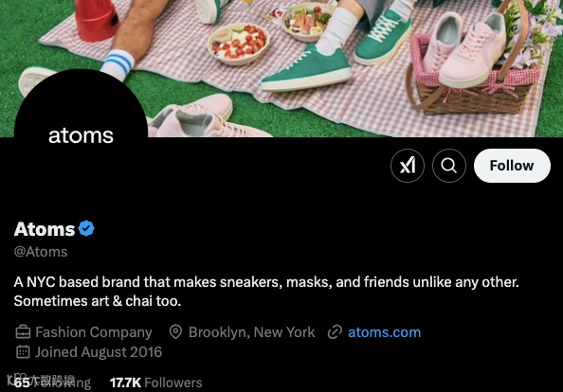Viewport: 563px width, 392px height.
Task: Click the Grok xAI icon button
Action: 408,166
